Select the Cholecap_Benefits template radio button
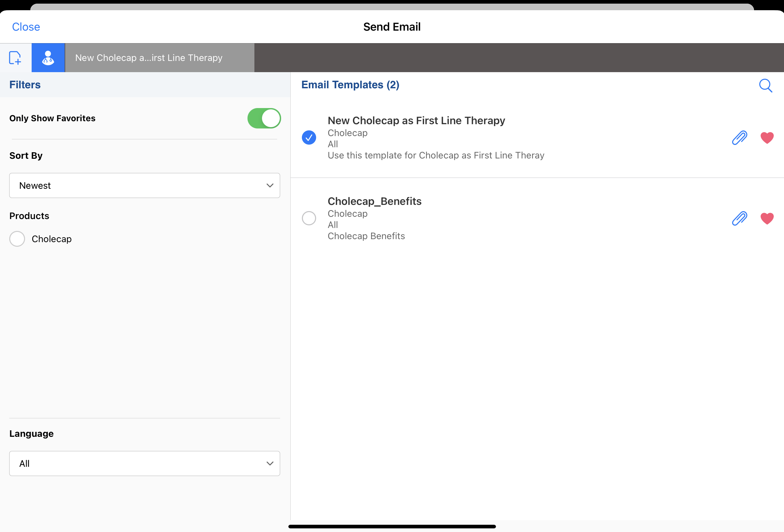This screenshot has width=784, height=532. [x=309, y=218]
